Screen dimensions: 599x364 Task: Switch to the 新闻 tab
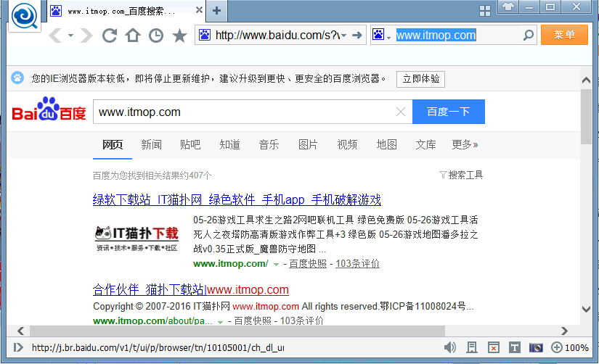pos(151,144)
